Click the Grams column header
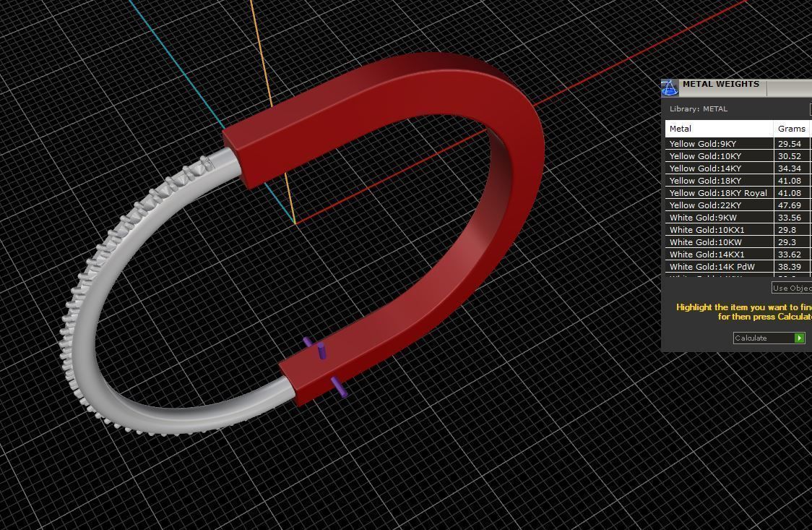The image size is (812, 530). [792, 129]
